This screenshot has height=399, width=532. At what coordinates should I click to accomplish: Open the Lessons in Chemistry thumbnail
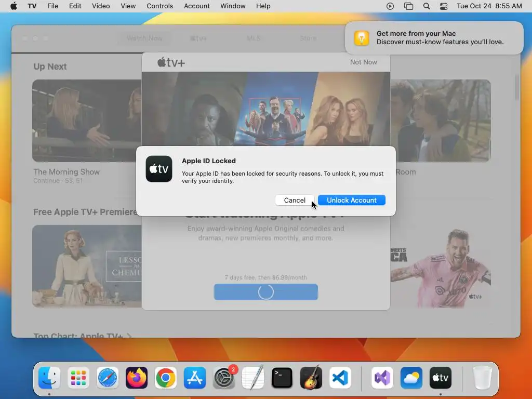87,267
